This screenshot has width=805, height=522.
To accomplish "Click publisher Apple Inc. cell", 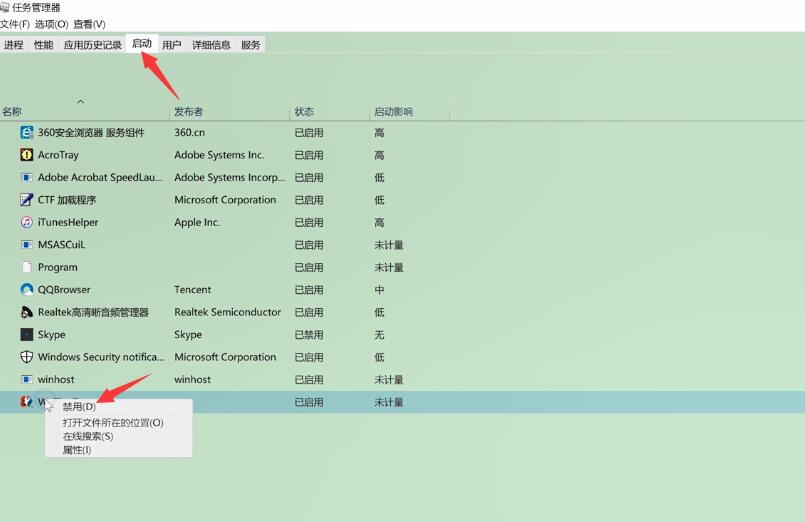I will coord(197,222).
